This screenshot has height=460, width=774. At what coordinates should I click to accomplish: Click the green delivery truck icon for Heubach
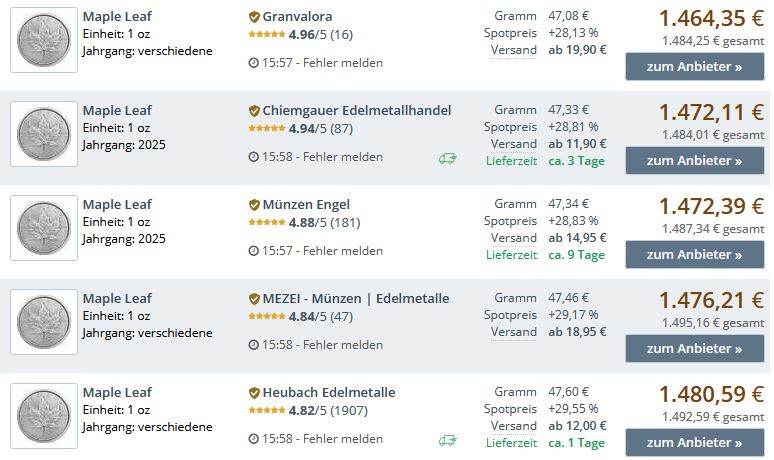click(446, 440)
